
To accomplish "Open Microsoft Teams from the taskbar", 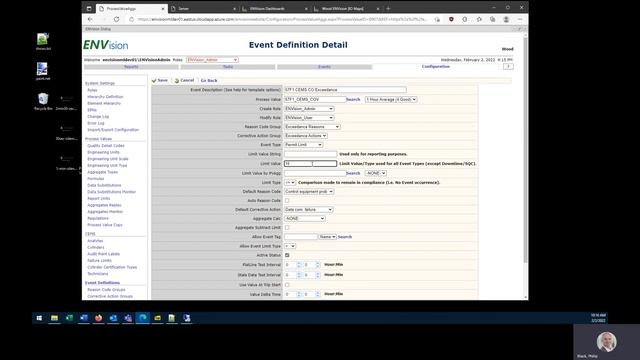I will (x=128, y=318).
